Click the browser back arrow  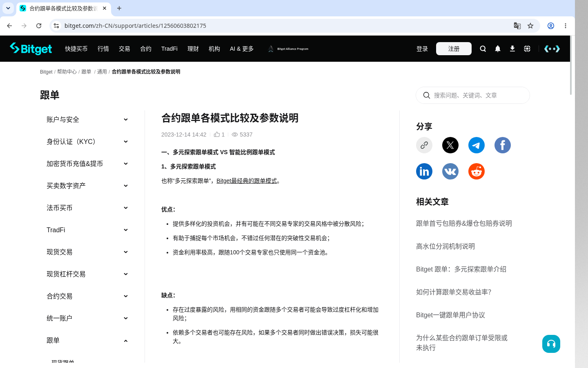[9, 26]
